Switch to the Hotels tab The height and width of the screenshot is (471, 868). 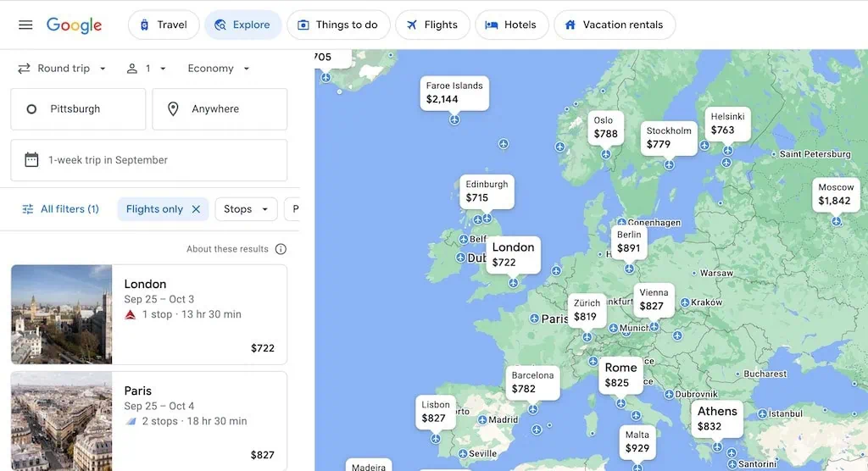(511, 25)
